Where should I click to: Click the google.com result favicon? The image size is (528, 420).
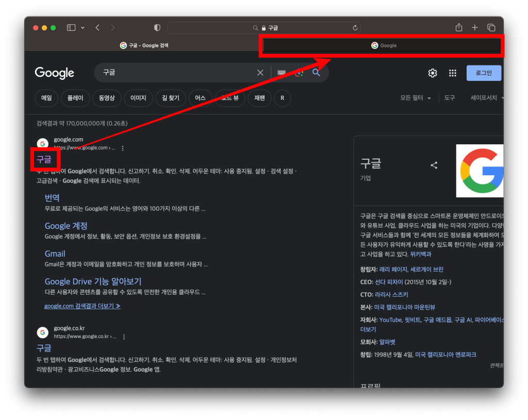(x=42, y=144)
